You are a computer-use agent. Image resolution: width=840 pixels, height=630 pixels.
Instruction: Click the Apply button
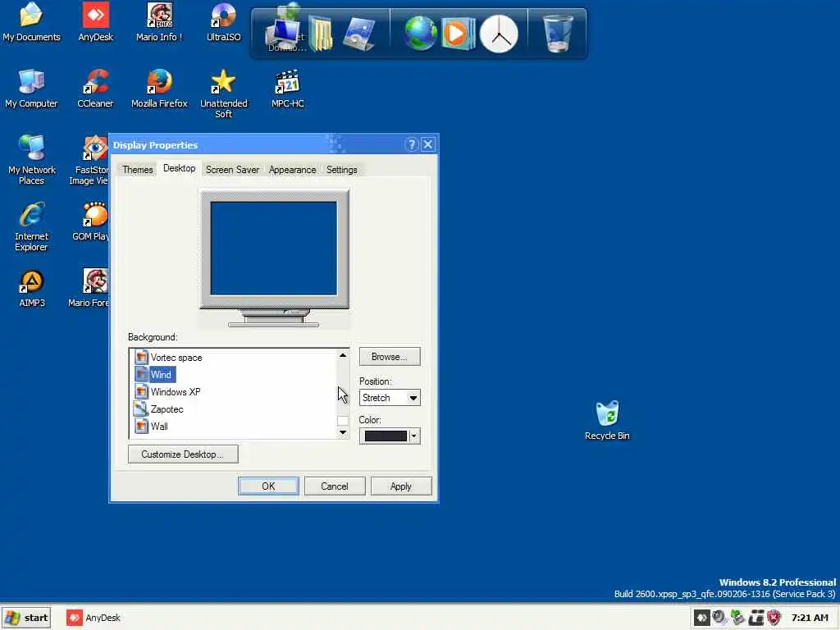coord(400,486)
